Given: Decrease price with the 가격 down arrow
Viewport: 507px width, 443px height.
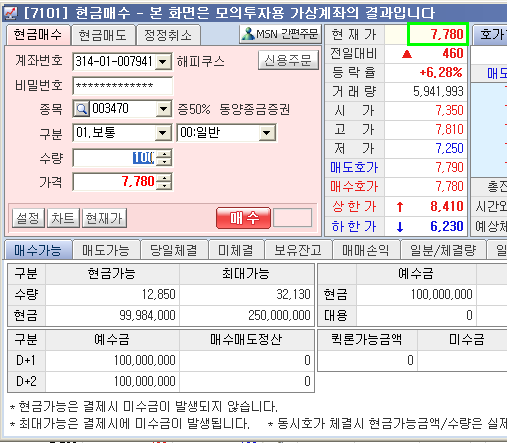Looking at the screenshot, I should point(164,186).
